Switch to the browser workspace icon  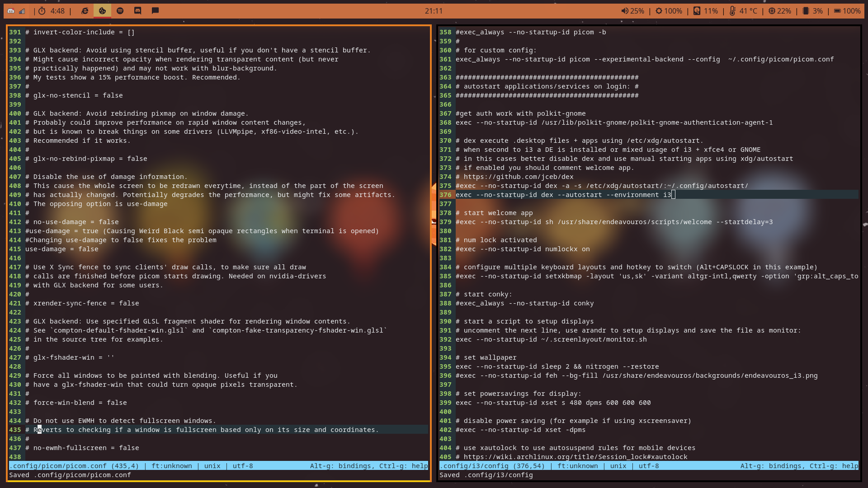(85, 11)
